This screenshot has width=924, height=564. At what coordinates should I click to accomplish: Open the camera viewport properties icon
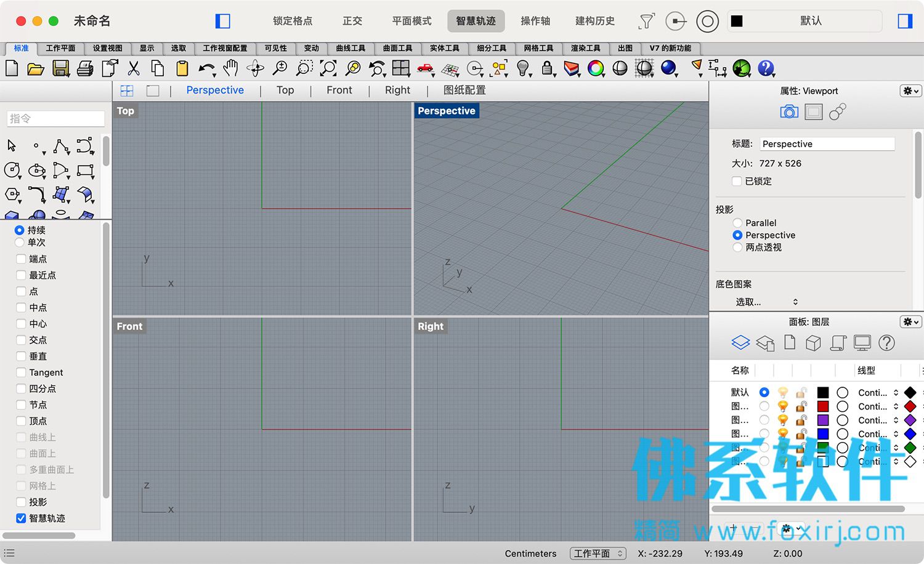pyautogui.click(x=788, y=111)
